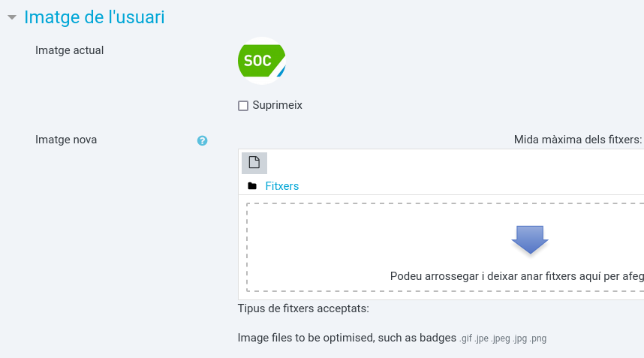The image size is (644, 358).
Task: Open the Fitxers folder link
Action: (281, 186)
